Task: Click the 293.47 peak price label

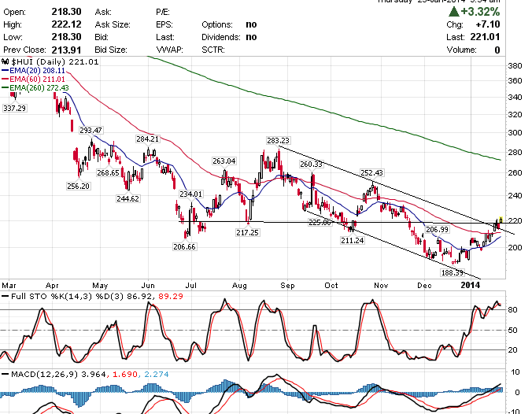Action: click(91, 131)
